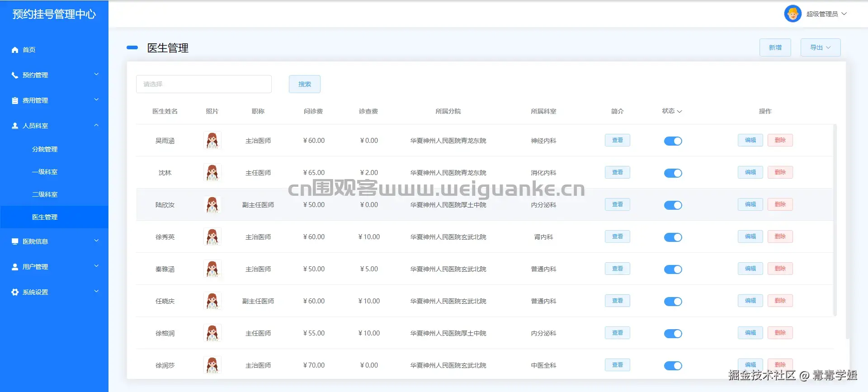The image size is (868, 392).
Task: Click the clipboard icon for 费用管理
Action: click(15, 100)
